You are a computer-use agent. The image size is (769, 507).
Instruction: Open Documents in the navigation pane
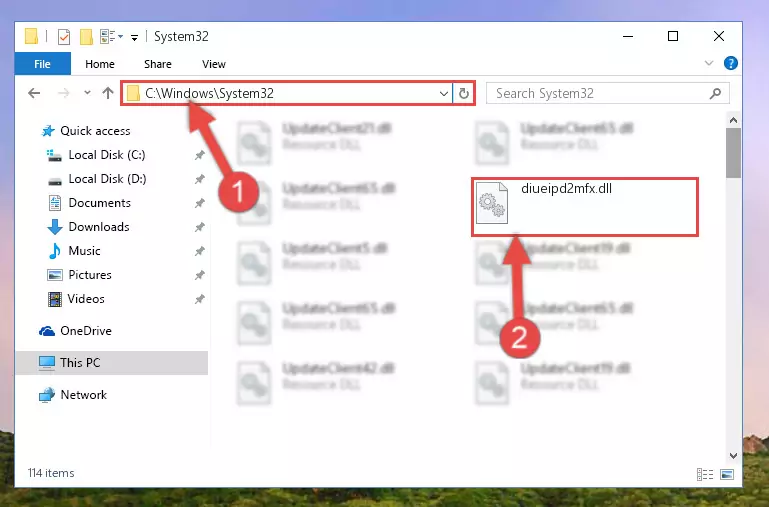[x=100, y=203]
